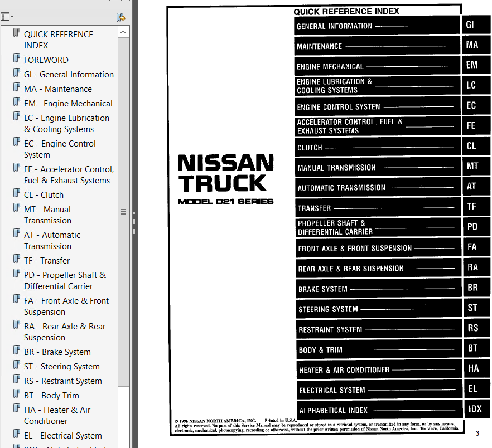
Task: Click the bookmark icon beside QUICK REFERENCE INDEX
Action: 17,33
